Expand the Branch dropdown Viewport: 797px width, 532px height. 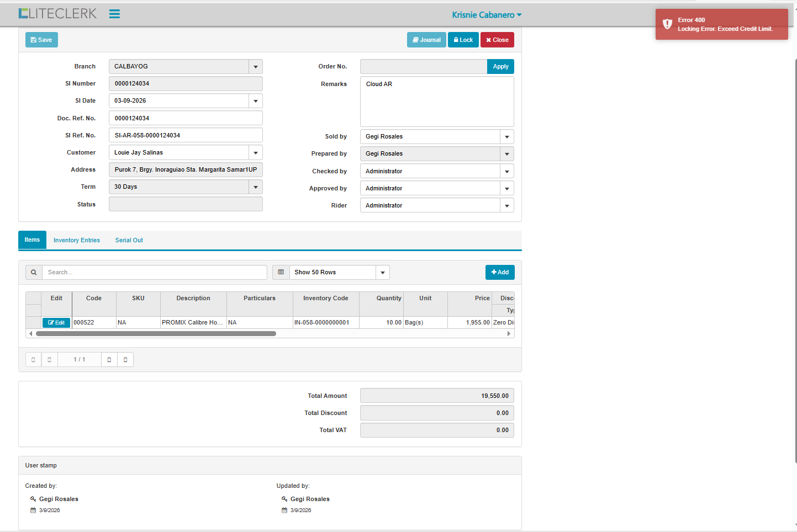[x=255, y=67]
